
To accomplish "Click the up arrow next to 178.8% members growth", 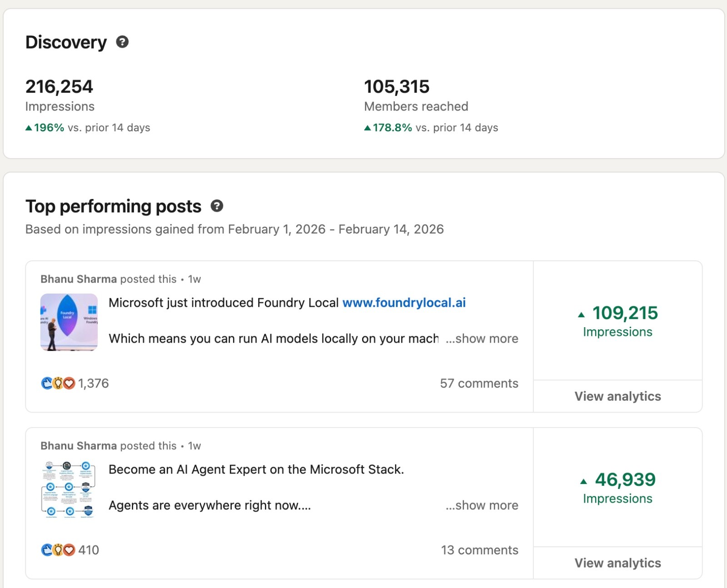I will point(368,128).
